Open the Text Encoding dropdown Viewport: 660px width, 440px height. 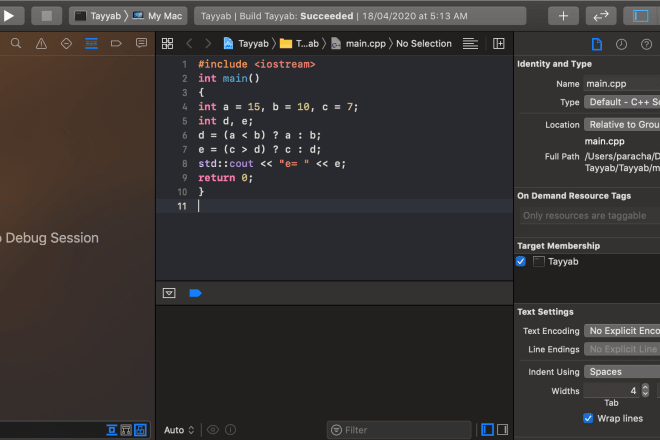click(622, 331)
